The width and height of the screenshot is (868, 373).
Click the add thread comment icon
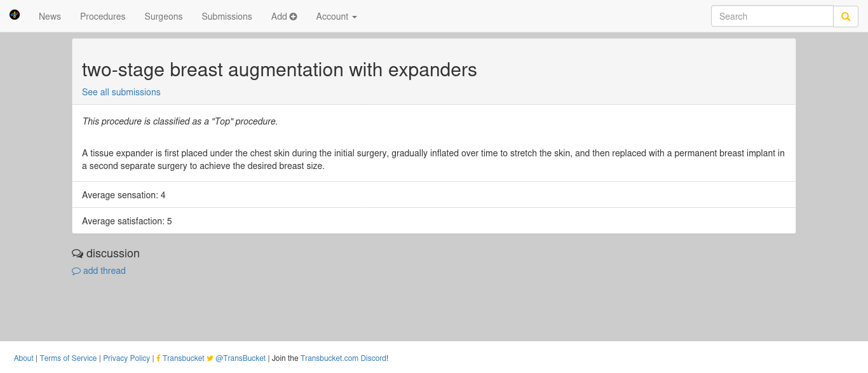[76, 271]
